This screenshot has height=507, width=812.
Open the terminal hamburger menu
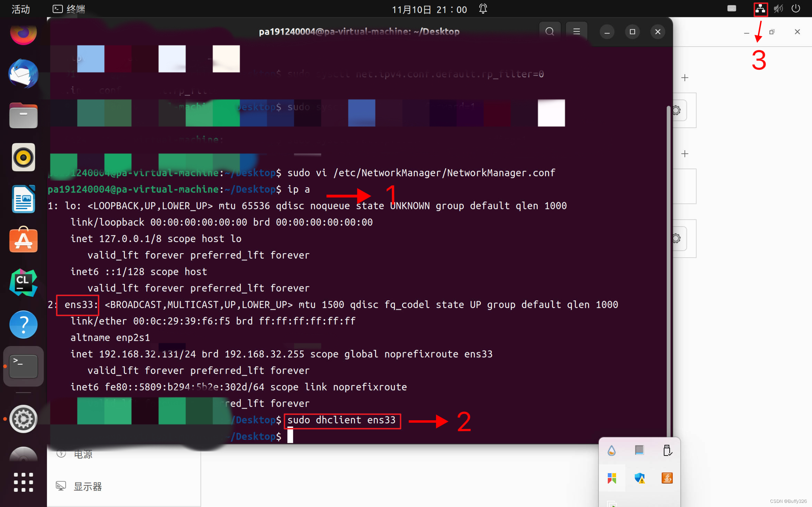click(x=576, y=31)
